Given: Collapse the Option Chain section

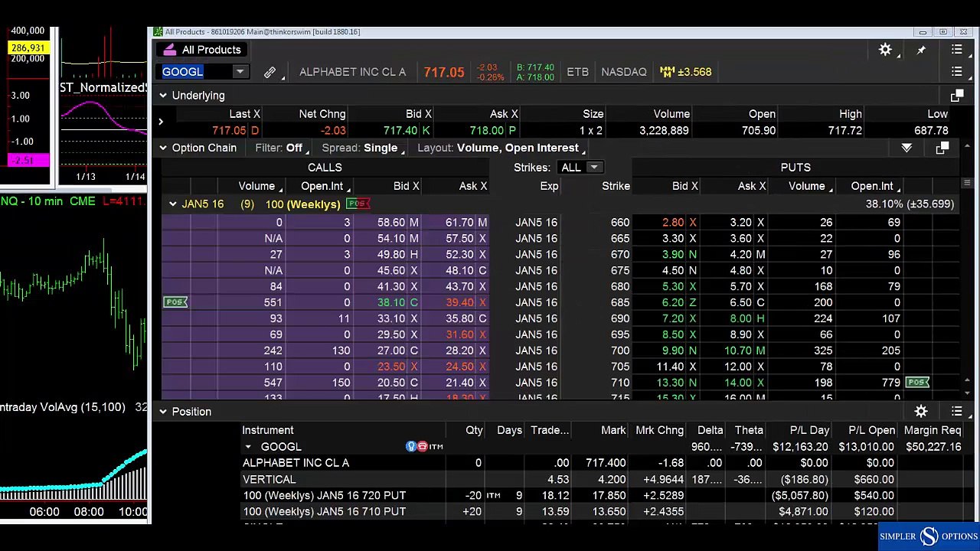Looking at the screenshot, I should (163, 148).
